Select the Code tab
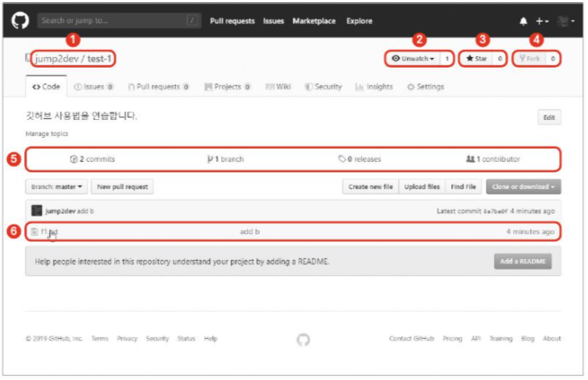The width and height of the screenshot is (588, 380). coord(46,87)
